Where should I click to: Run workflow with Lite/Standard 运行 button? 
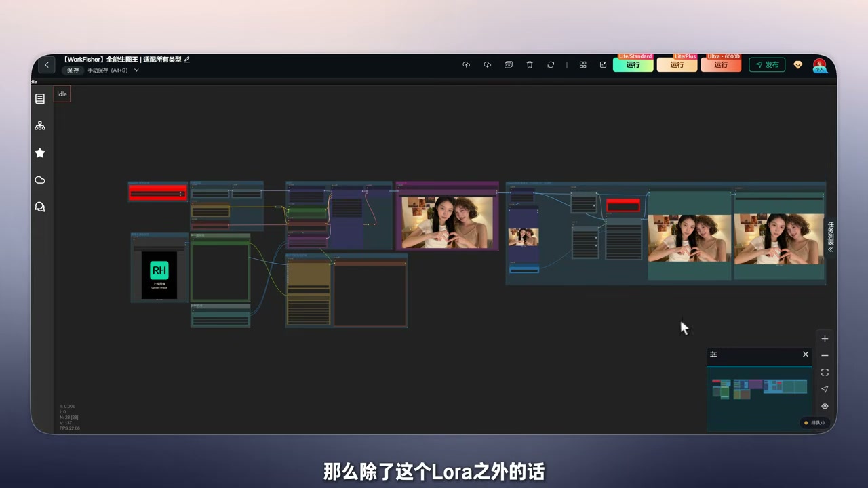[633, 65]
